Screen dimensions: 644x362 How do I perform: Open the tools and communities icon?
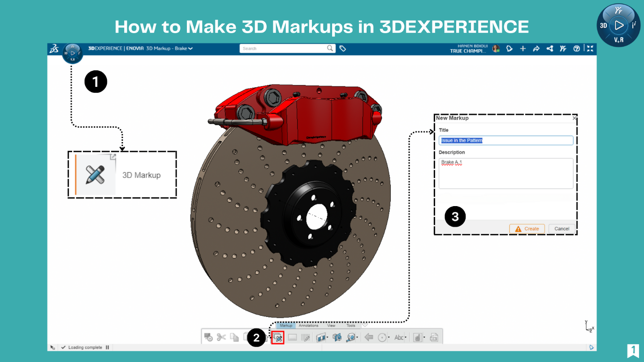pyautogui.click(x=563, y=48)
